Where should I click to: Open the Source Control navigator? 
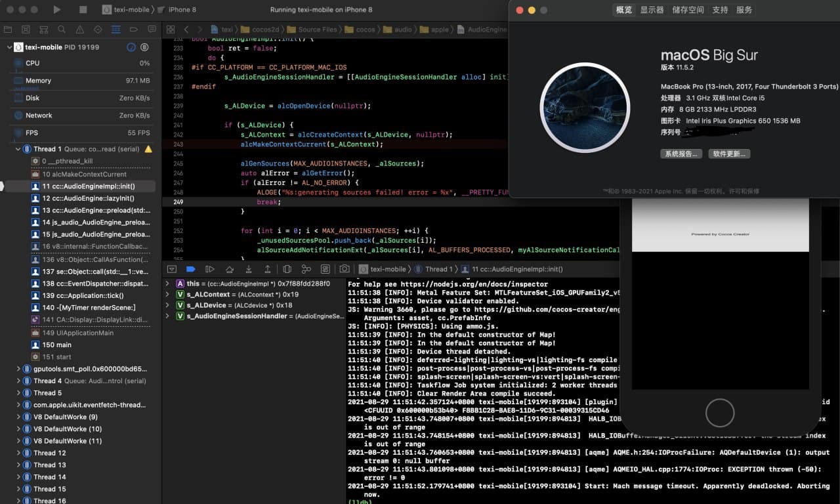coord(26,30)
